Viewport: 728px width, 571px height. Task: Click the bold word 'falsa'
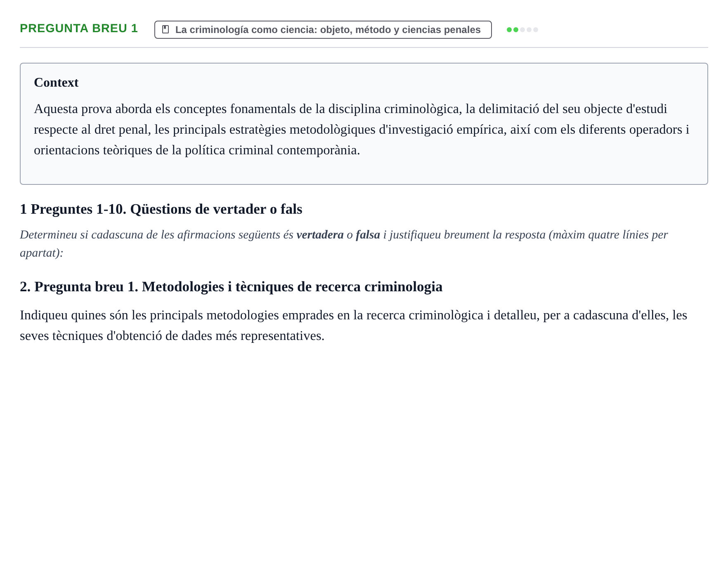[368, 235]
